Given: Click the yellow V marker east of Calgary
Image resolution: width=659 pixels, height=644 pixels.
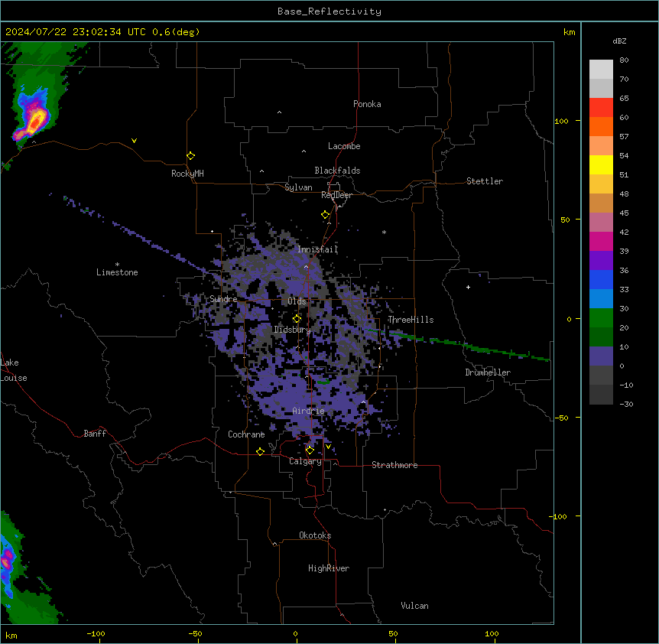Looking at the screenshot, I should click(x=328, y=447).
